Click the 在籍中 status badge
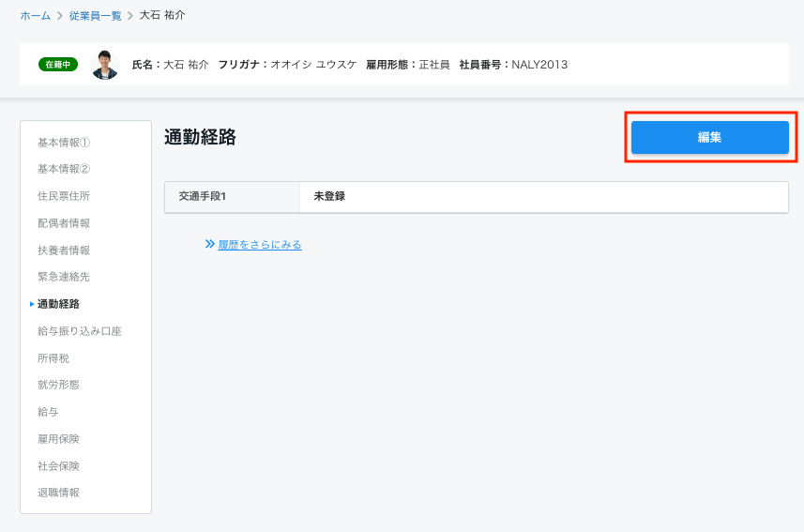The height and width of the screenshot is (532, 804). [58, 65]
